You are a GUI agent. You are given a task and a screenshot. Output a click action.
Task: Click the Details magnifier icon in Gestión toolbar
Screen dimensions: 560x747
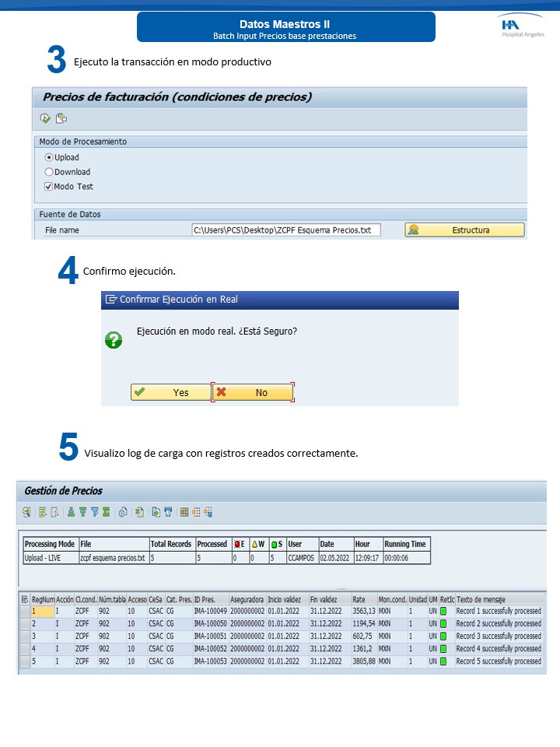tap(26, 512)
